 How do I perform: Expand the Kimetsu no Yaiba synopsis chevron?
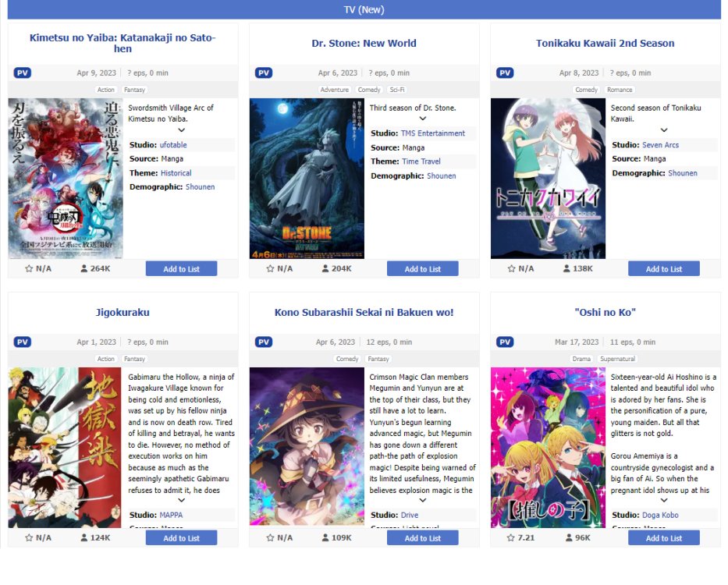[182, 130]
